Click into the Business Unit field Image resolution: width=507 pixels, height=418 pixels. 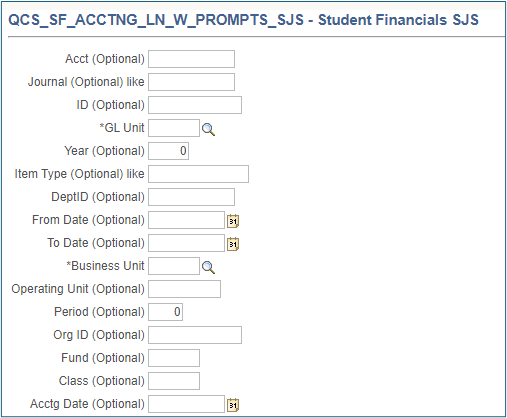click(x=174, y=266)
